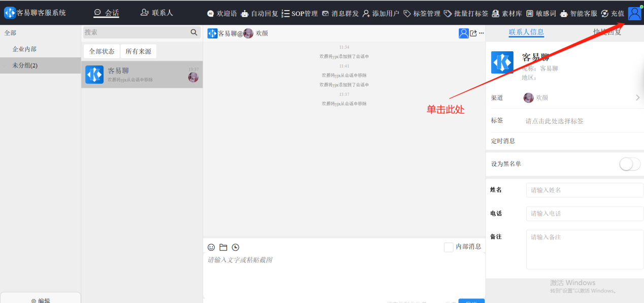This screenshot has height=303, width=644.
Task: Open the 全部状态 status filter
Action: click(101, 51)
